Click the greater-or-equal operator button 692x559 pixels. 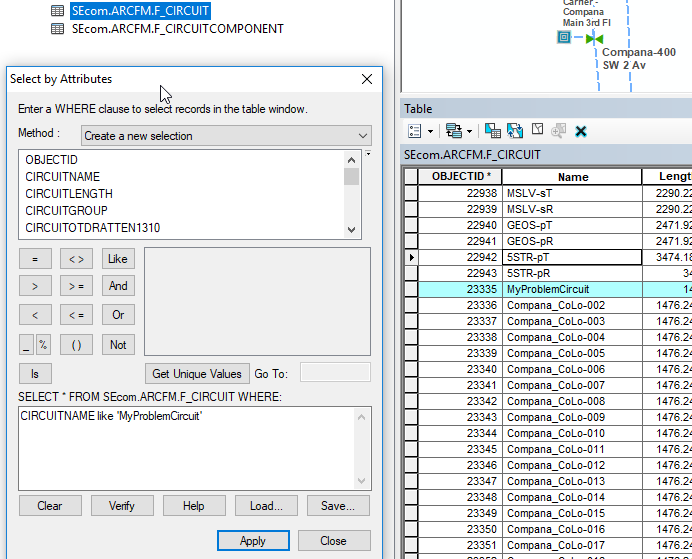[x=76, y=286]
